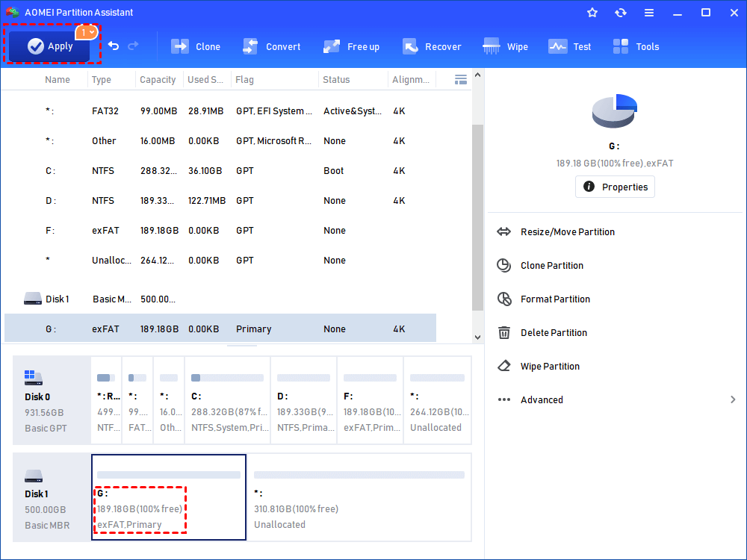This screenshot has width=747, height=560.
Task: Open the Convert toolbar menu
Action: [272, 46]
